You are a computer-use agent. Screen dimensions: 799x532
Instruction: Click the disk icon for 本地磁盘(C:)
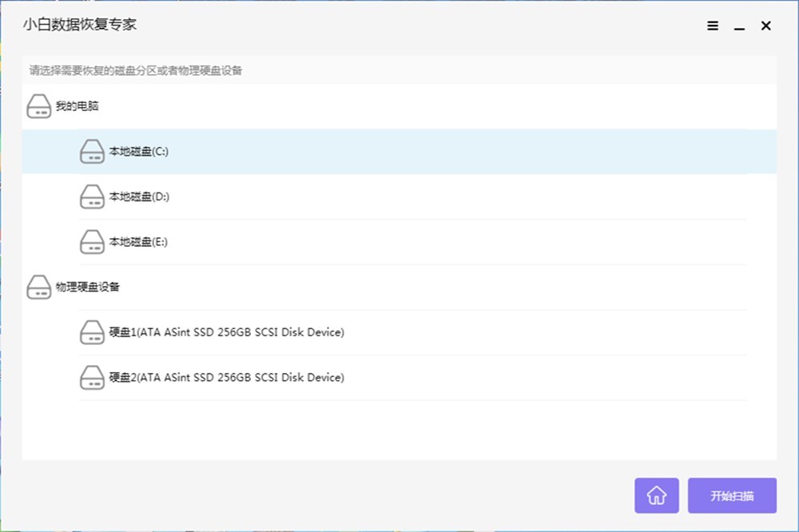pyautogui.click(x=92, y=152)
